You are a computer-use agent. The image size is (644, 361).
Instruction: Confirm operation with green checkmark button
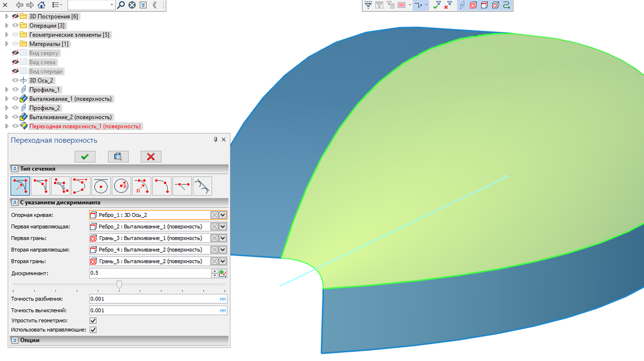tap(85, 157)
